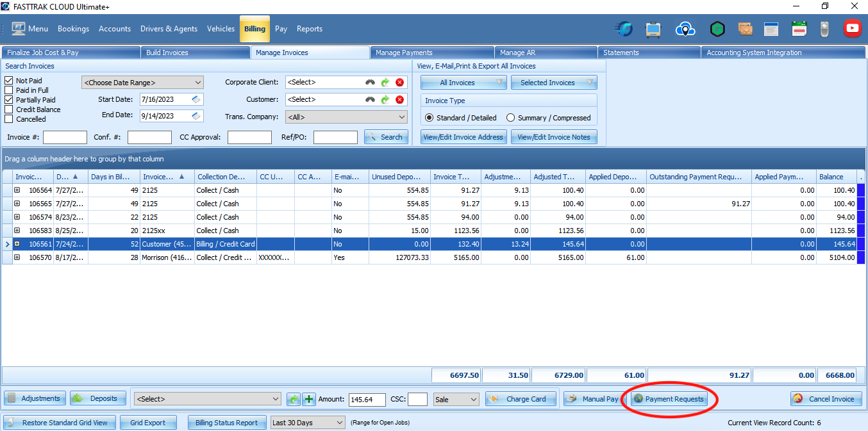Switch to Statements tab
The width and height of the screenshot is (868, 431).
tap(649, 53)
